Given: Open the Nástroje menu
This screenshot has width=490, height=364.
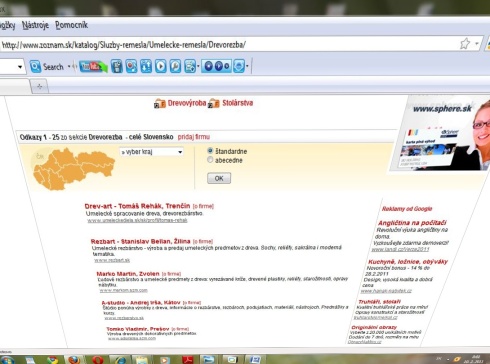Looking at the screenshot, I should click(x=35, y=25).
